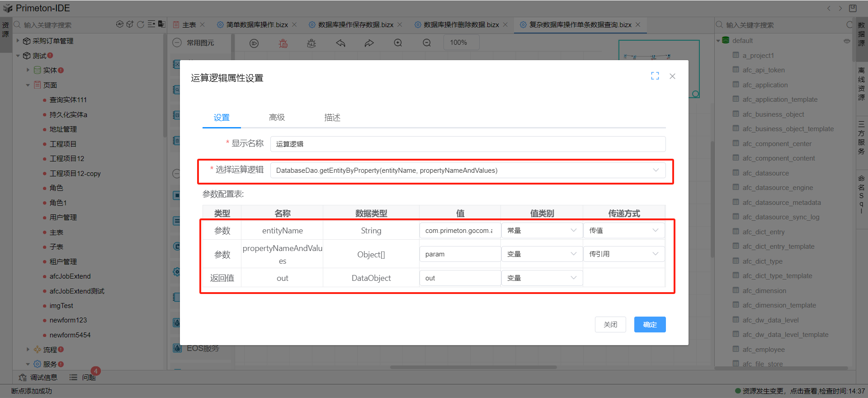Click the undo arrow icon
This screenshot has height=398, width=868.
[x=340, y=43]
